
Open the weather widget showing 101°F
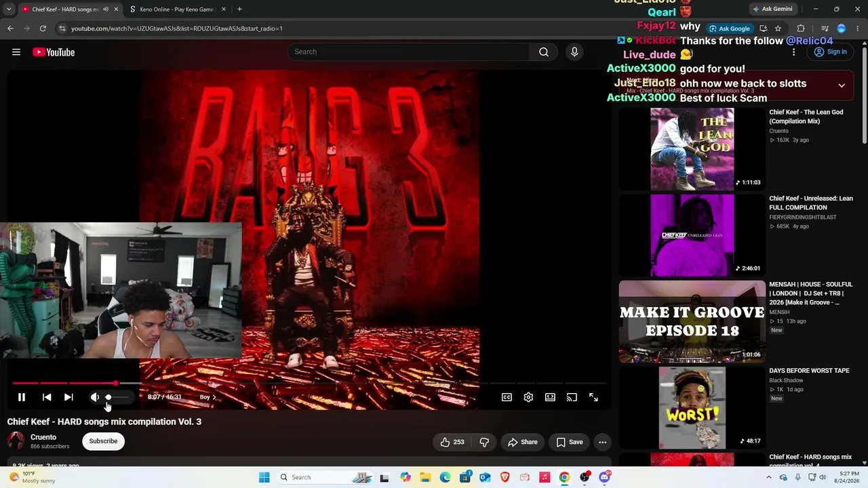[x=33, y=477]
